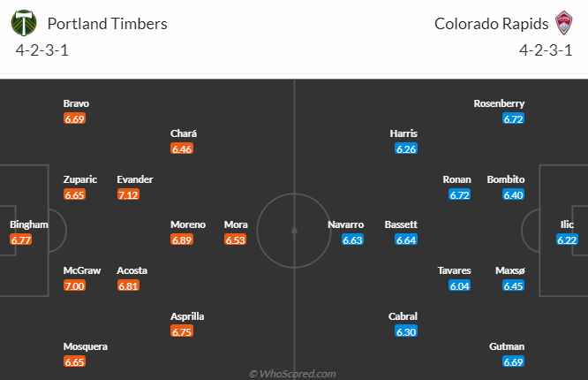
Task: Choose player Chará in midfield
Action: 184,133
